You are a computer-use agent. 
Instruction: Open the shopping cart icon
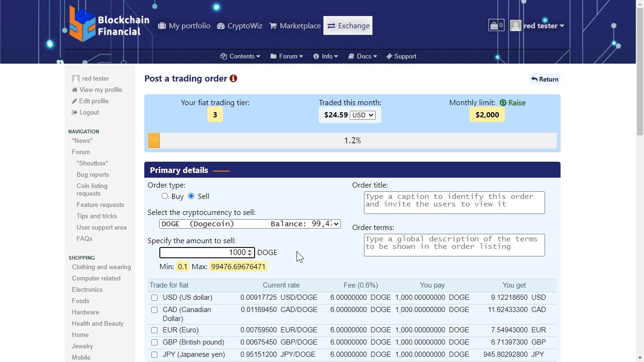[496, 25]
